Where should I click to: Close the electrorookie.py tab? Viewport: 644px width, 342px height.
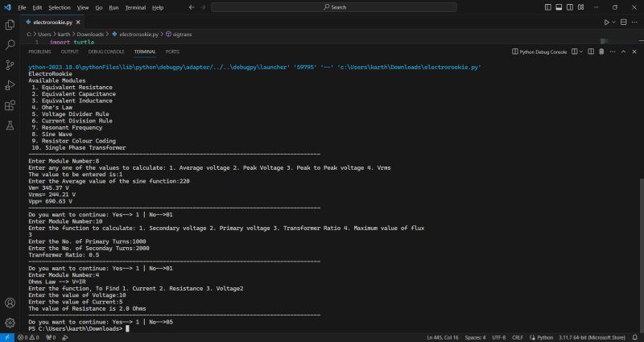[x=78, y=23]
